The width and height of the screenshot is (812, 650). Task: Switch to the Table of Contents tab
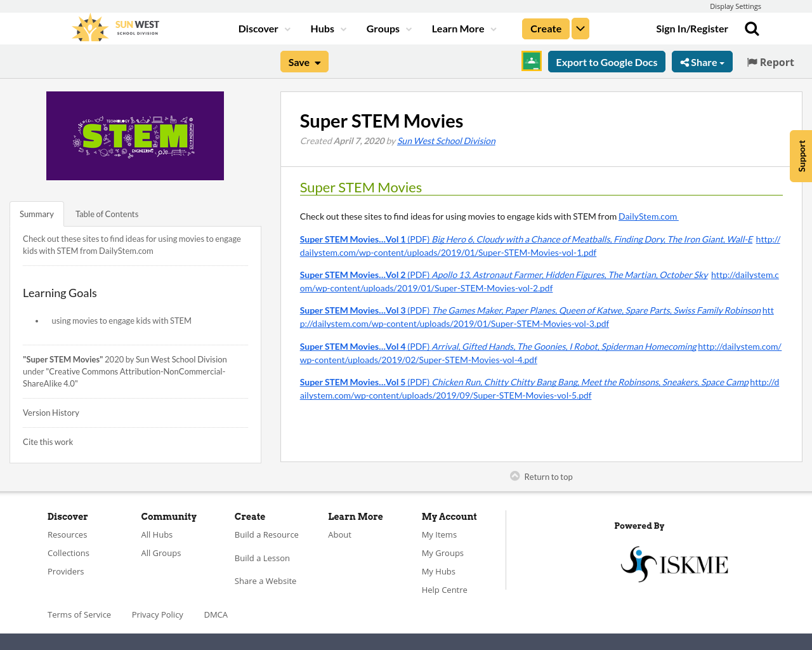(106, 213)
